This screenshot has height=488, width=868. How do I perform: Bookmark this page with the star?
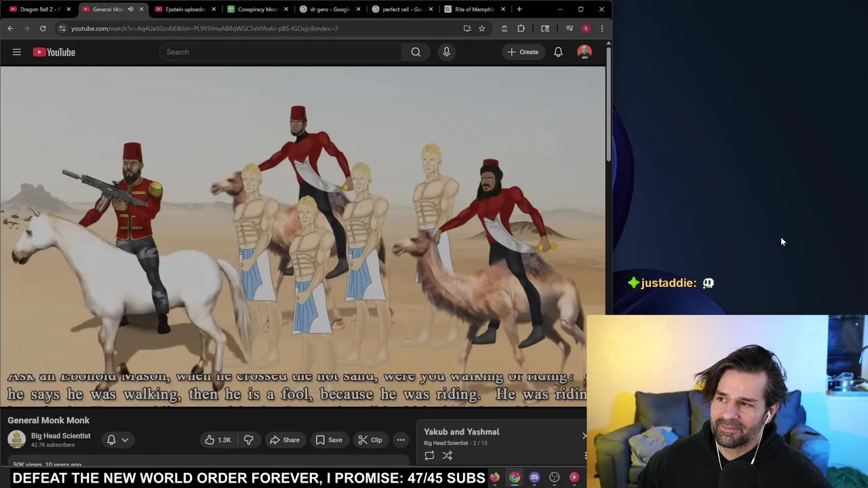481,28
